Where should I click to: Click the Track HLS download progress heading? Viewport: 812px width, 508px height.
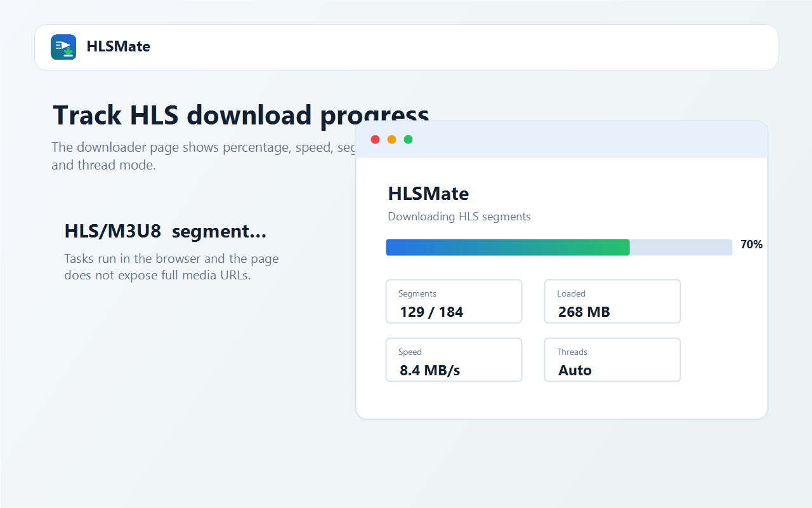[241, 116]
